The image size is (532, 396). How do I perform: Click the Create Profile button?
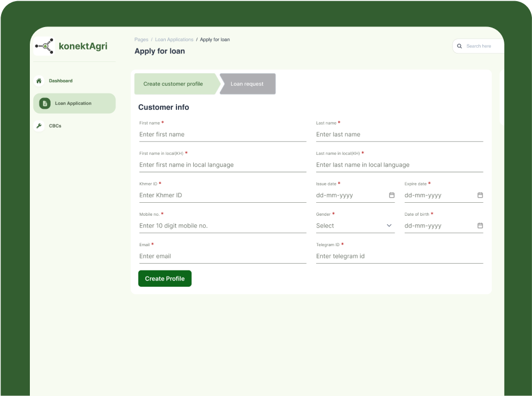click(x=165, y=278)
